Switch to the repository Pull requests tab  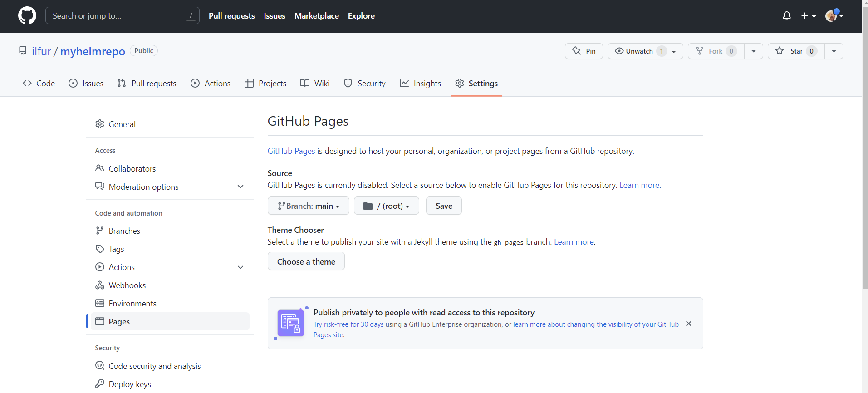[147, 83]
